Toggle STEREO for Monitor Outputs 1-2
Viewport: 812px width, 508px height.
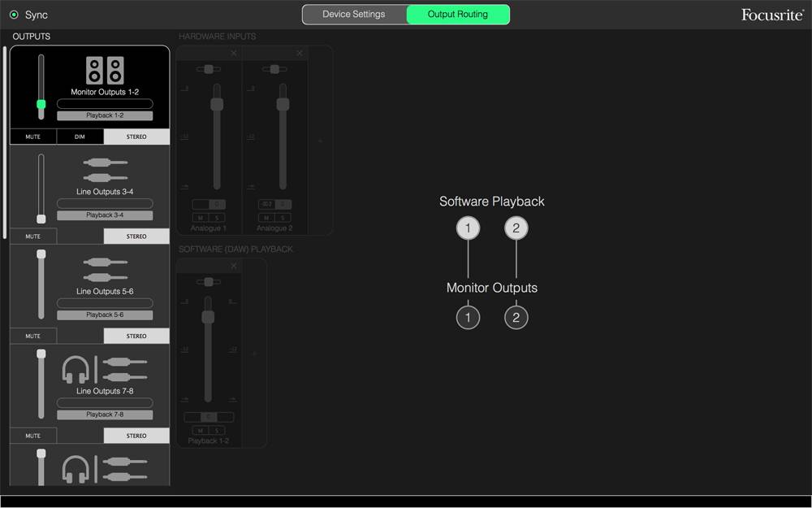click(136, 137)
